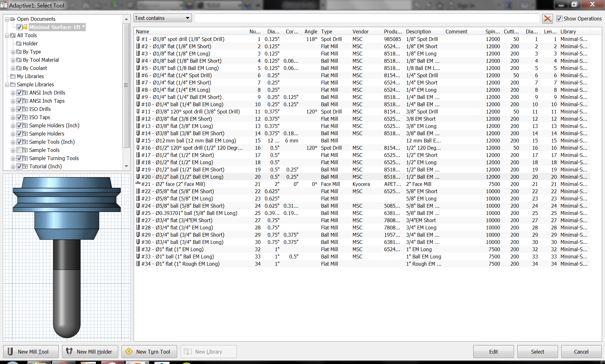Click the tool icon beside #30 3/4 ball Long
This screenshot has height=364, width=605.
click(138, 242)
